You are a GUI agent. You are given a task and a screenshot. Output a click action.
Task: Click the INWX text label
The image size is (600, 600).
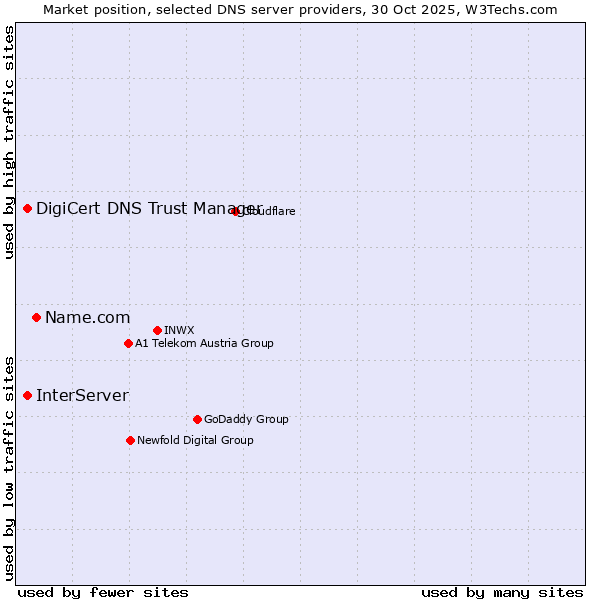coord(179,330)
